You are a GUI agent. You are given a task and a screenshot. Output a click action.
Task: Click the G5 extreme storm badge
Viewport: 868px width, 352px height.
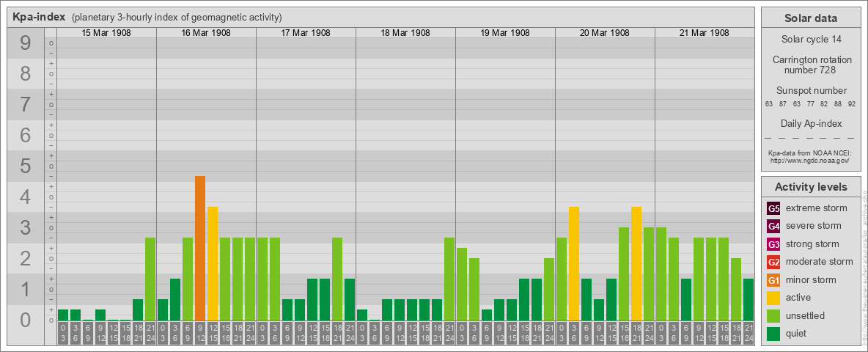click(x=773, y=208)
